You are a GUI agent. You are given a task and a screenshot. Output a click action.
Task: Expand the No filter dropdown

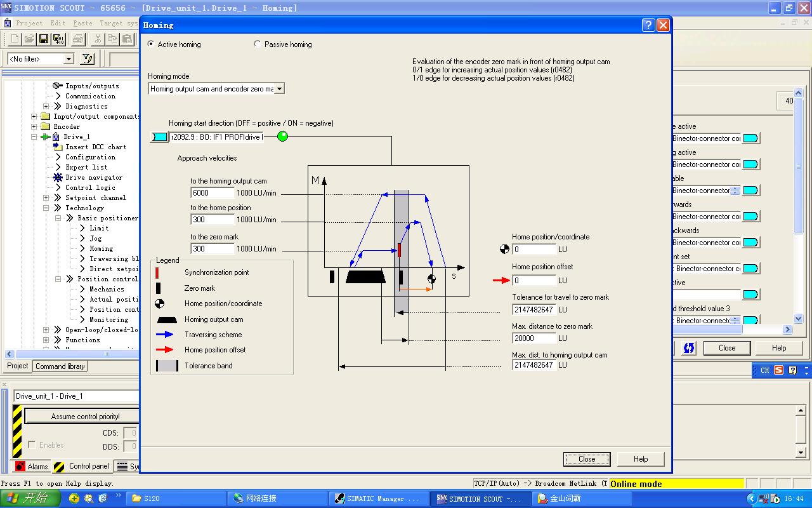coord(69,59)
